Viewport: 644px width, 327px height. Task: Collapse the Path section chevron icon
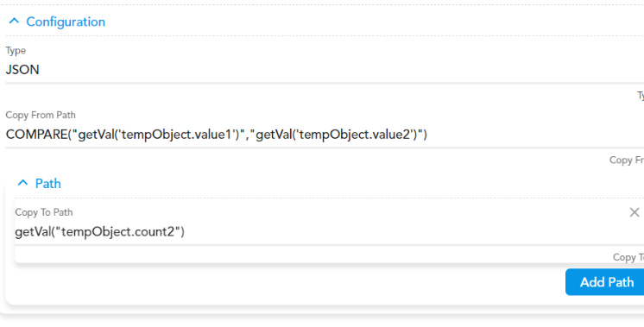pos(23,183)
